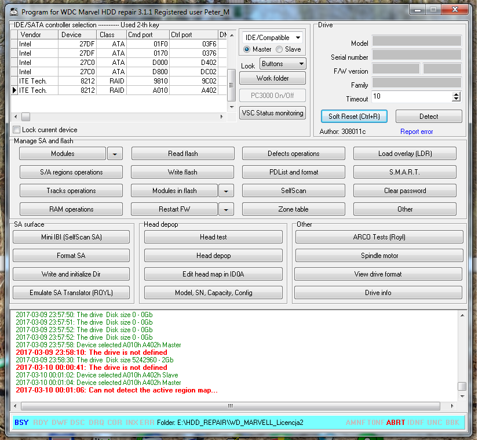Click the Read flash button
The height and width of the screenshot is (440, 504).
pos(183,154)
